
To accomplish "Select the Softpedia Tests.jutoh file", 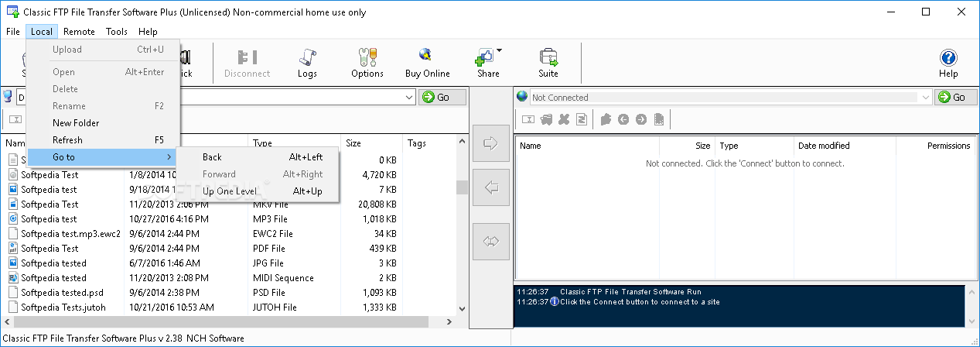I will pos(63,307).
